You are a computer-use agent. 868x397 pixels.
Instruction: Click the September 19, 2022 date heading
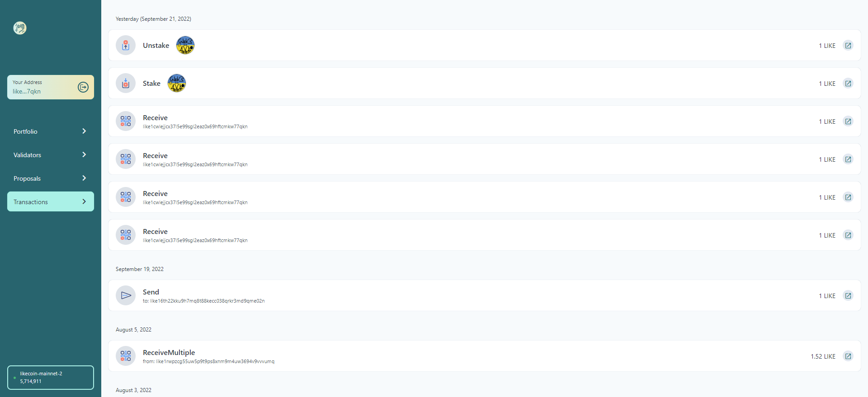click(140, 269)
